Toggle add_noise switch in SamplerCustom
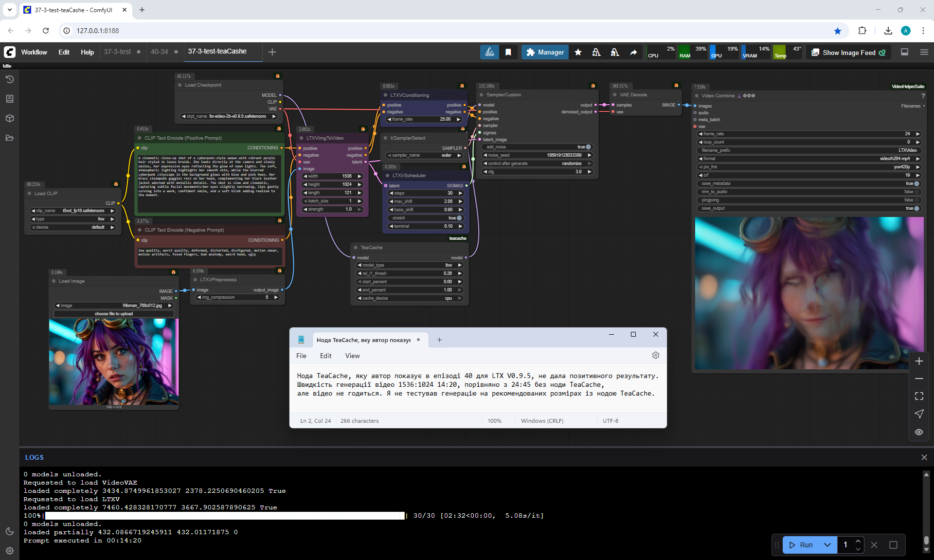934x560 pixels. click(588, 147)
